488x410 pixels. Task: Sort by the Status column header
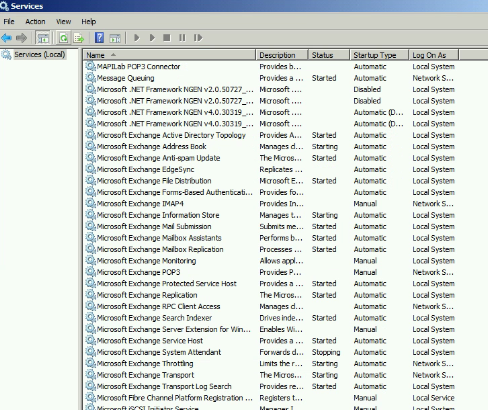tap(329, 55)
